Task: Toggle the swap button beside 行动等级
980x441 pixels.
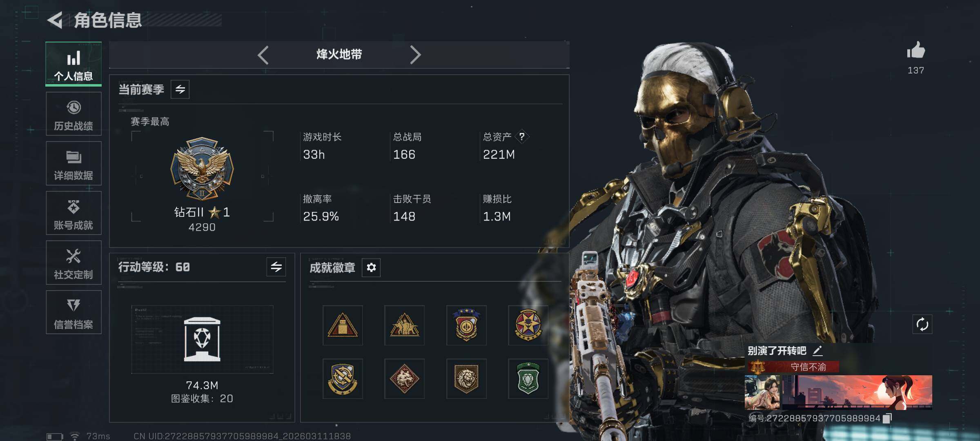Action: pos(276,267)
